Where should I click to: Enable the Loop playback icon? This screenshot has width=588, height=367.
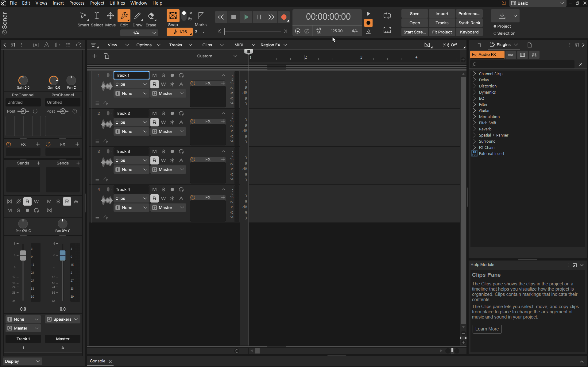point(387,16)
